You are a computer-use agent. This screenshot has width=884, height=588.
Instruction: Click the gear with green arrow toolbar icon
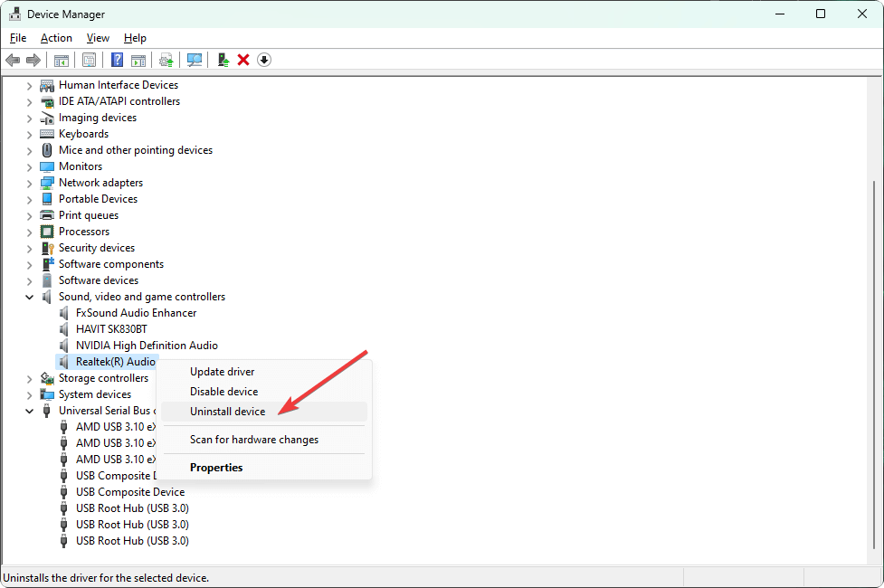166,60
